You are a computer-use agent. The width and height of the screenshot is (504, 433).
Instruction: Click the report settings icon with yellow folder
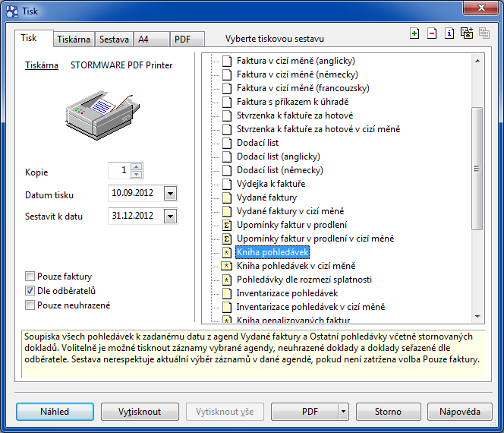pos(467,33)
